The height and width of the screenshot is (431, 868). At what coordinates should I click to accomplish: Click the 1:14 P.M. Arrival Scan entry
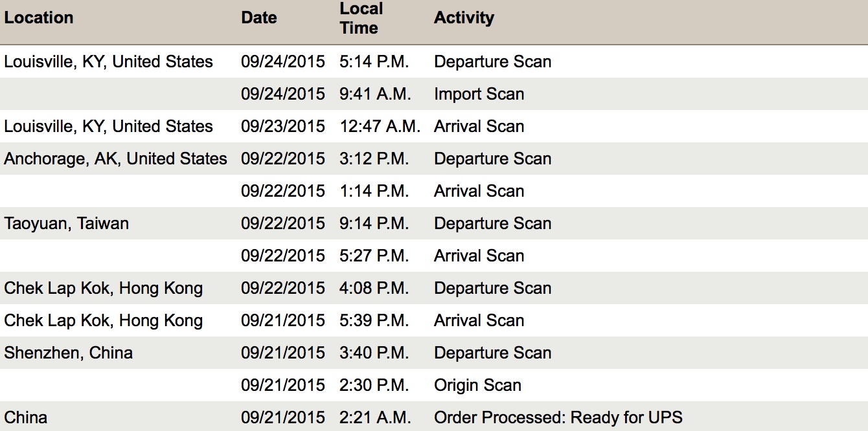point(479,191)
